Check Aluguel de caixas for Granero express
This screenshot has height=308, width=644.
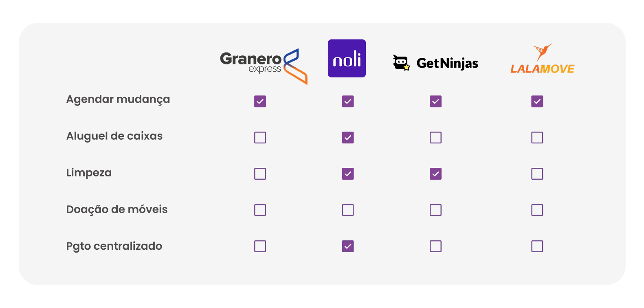260,138
